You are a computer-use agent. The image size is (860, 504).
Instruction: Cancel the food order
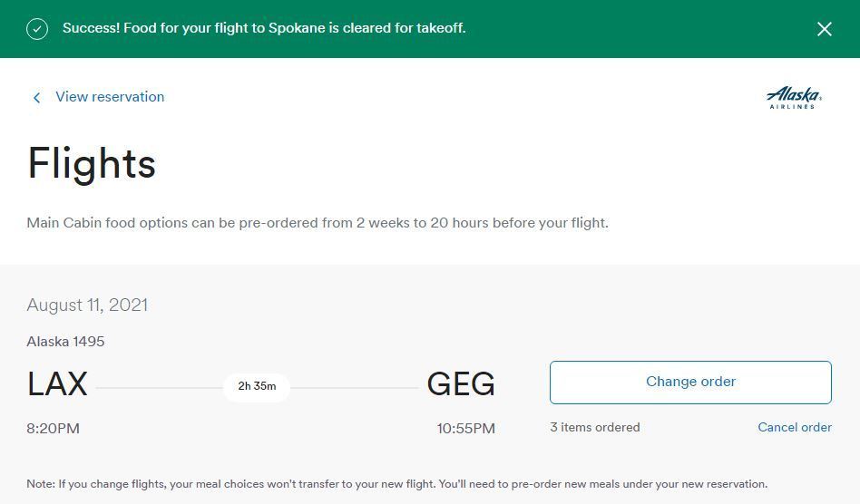point(794,428)
